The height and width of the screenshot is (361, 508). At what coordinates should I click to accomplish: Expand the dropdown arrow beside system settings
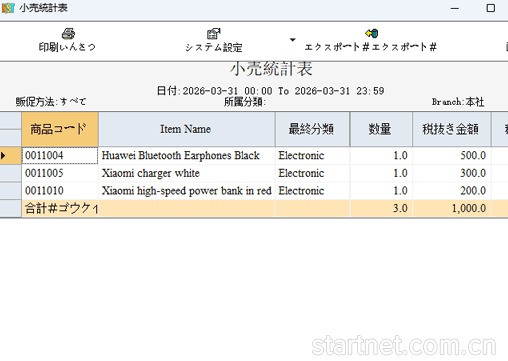(292, 40)
